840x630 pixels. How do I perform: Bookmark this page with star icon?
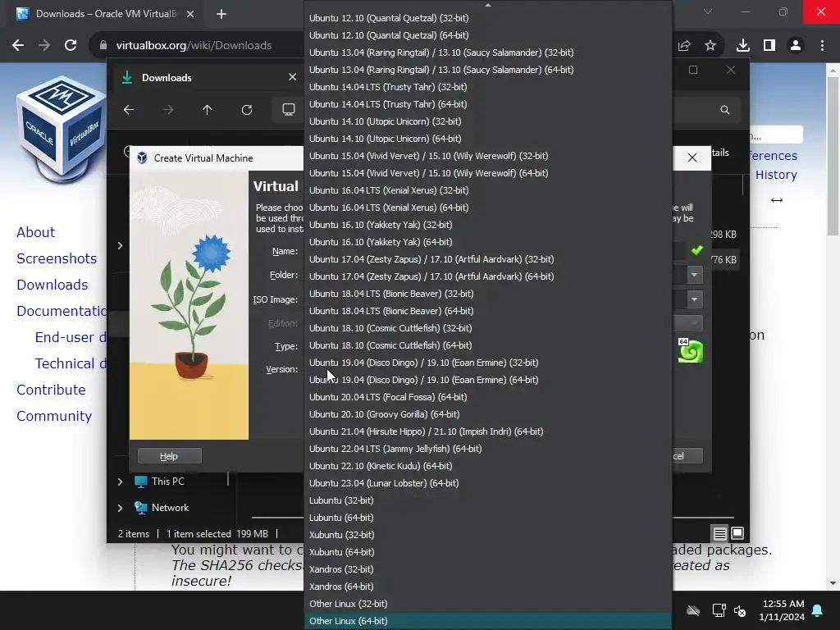(710, 46)
